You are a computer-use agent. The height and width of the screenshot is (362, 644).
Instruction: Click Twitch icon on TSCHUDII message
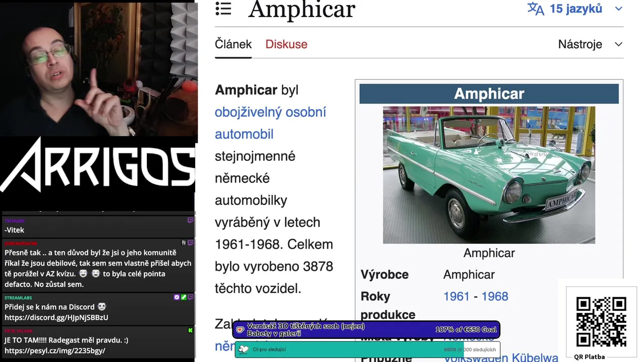[190, 220]
